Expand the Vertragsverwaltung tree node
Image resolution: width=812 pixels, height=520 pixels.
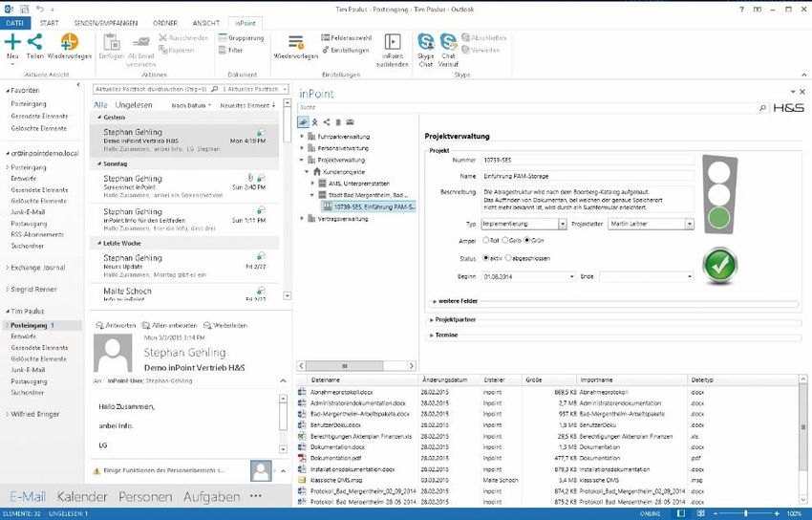pyautogui.click(x=303, y=219)
